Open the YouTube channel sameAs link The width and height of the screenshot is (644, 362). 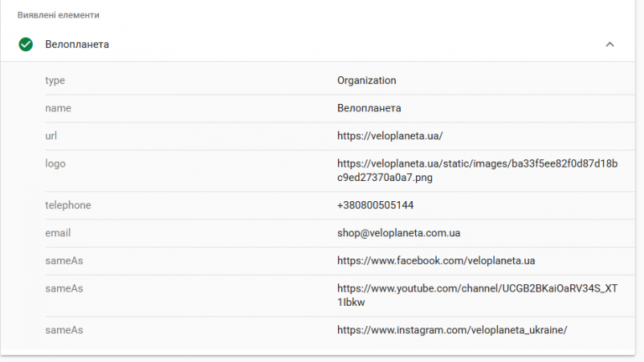pyautogui.click(x=477, y=295)
